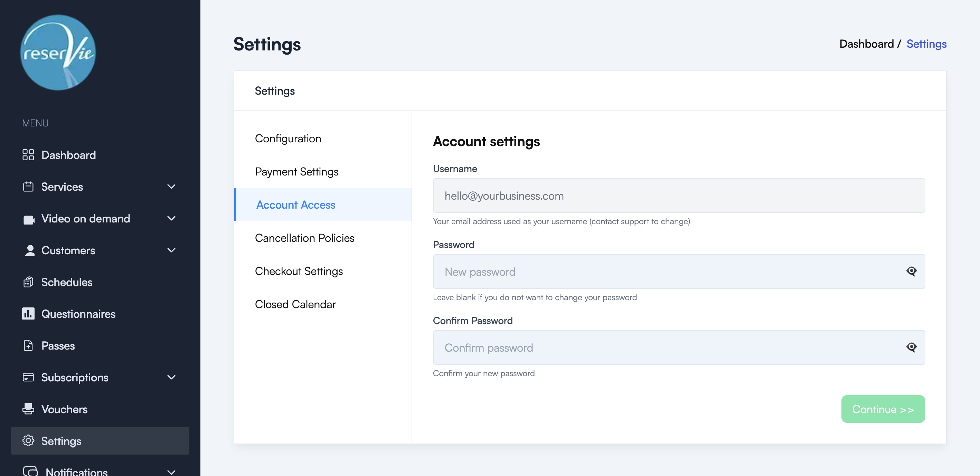This screenshot has width=980, height=476.
Task: Switch to the Settings tab
Action: coord(275,91)
